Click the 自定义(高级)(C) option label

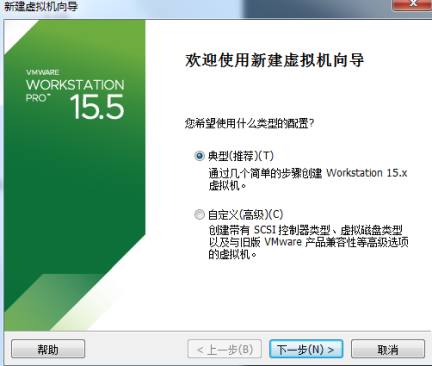click(246, 214)
